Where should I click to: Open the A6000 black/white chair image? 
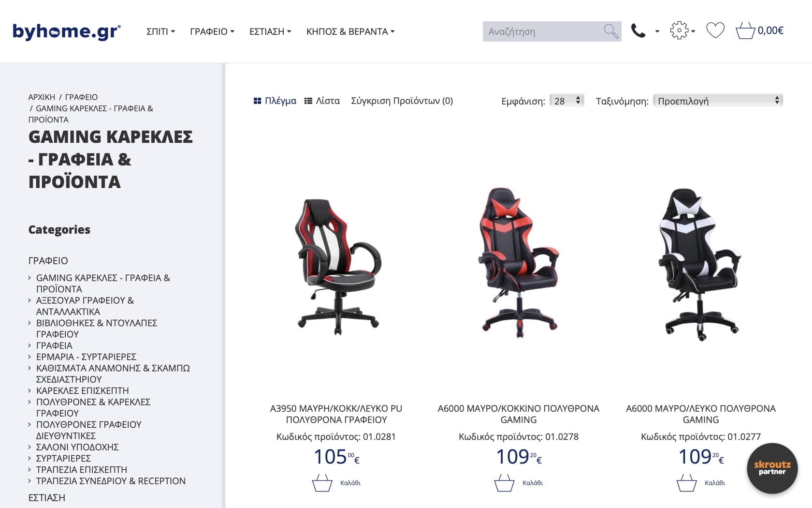click(701, 264)
